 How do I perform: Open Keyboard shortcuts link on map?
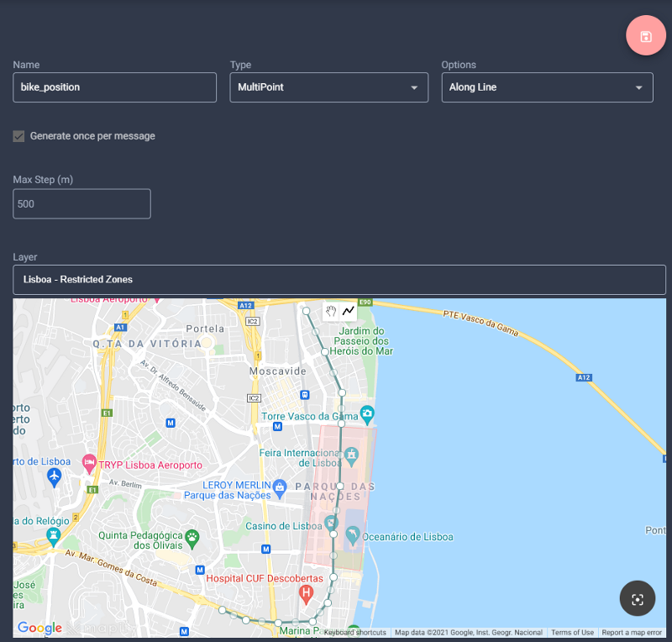354,633
